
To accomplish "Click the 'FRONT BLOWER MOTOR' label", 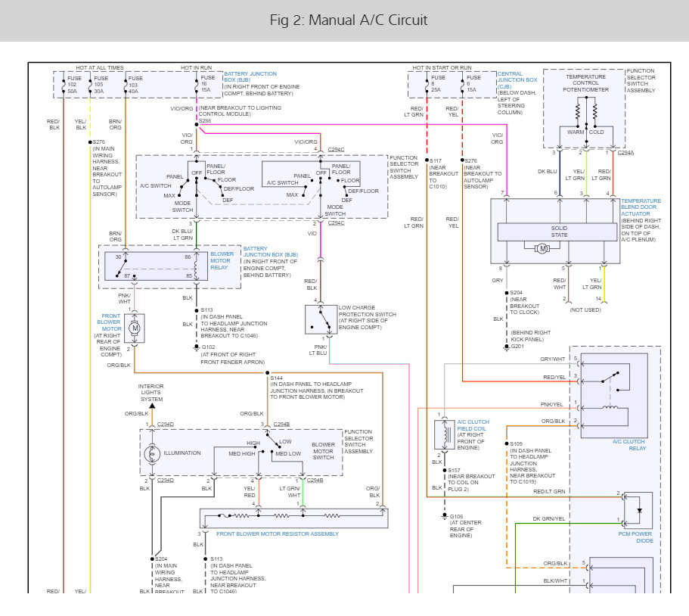I will 110,322.
